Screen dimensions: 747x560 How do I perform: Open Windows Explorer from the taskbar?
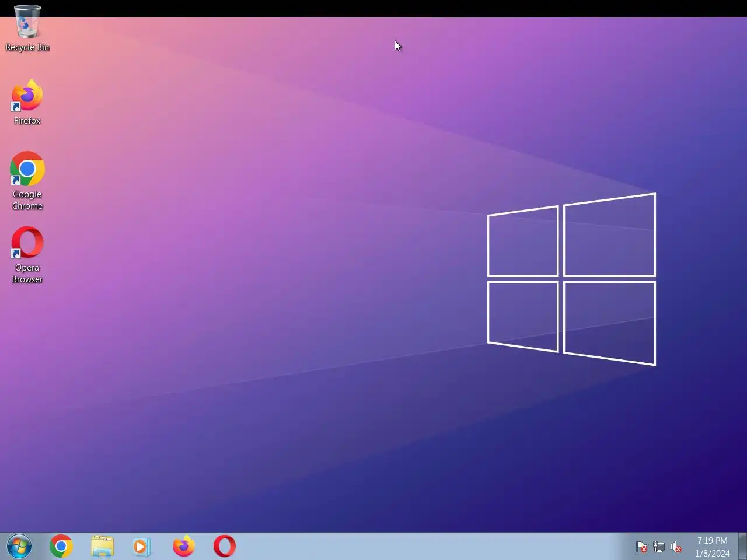click(102, 547)
